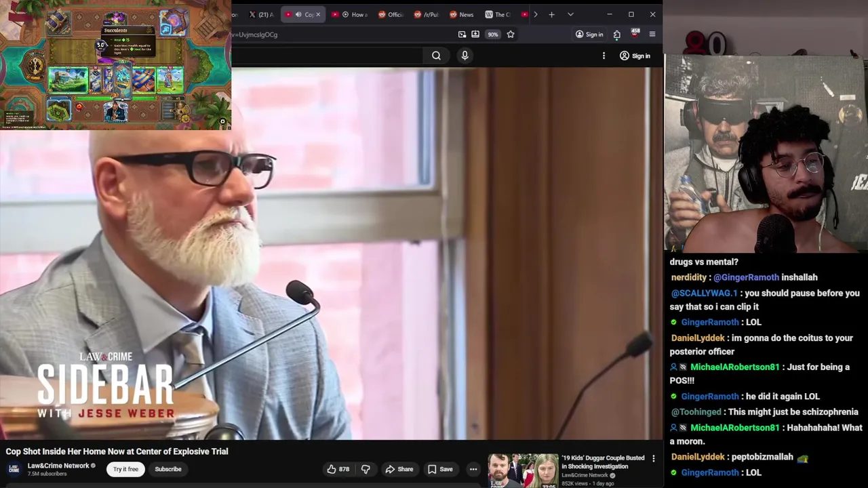
Task: Click the '852K views · 1 day ago' text
Action: pos(588,483)
